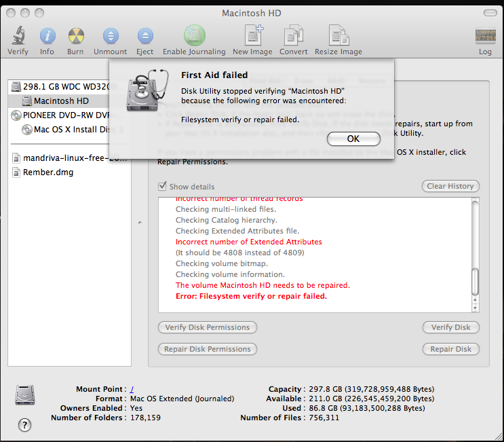The height and width of the screenshot is (442, 504).
Task: Click the Unmount toolbar icon
Action: pyautogui.click(x=111, y=36)
